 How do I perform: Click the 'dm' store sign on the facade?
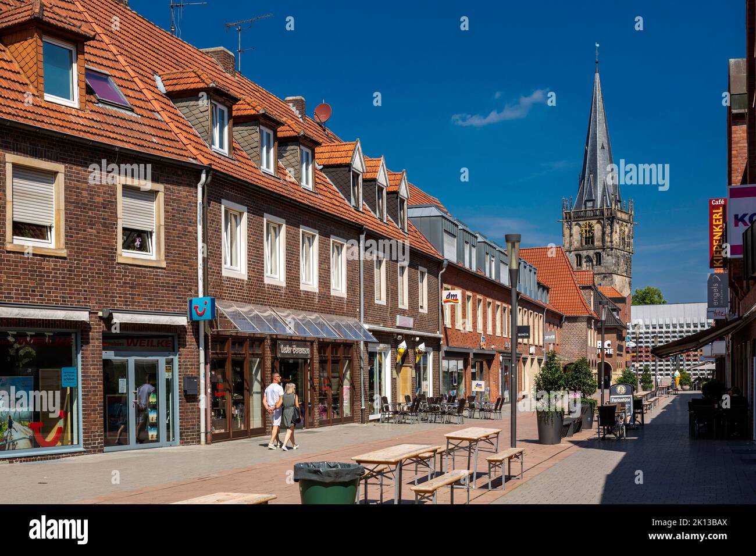450,297
